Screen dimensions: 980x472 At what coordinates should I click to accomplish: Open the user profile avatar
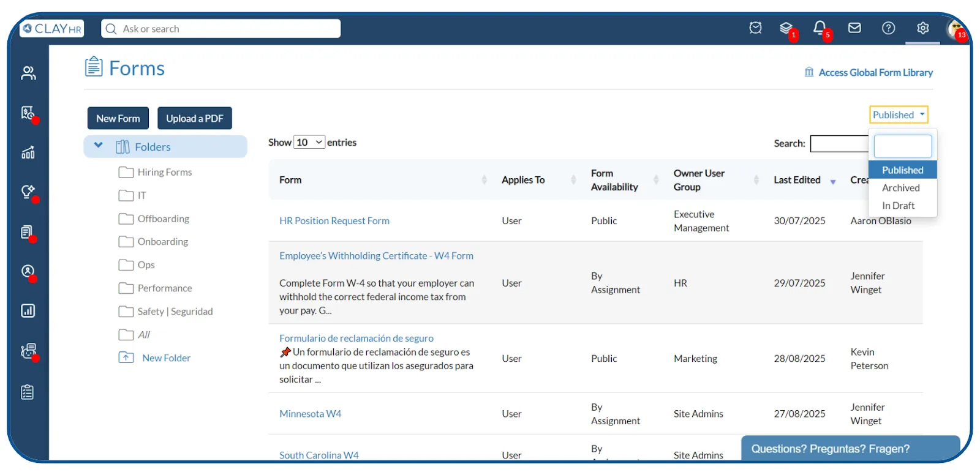pos(956,28)
